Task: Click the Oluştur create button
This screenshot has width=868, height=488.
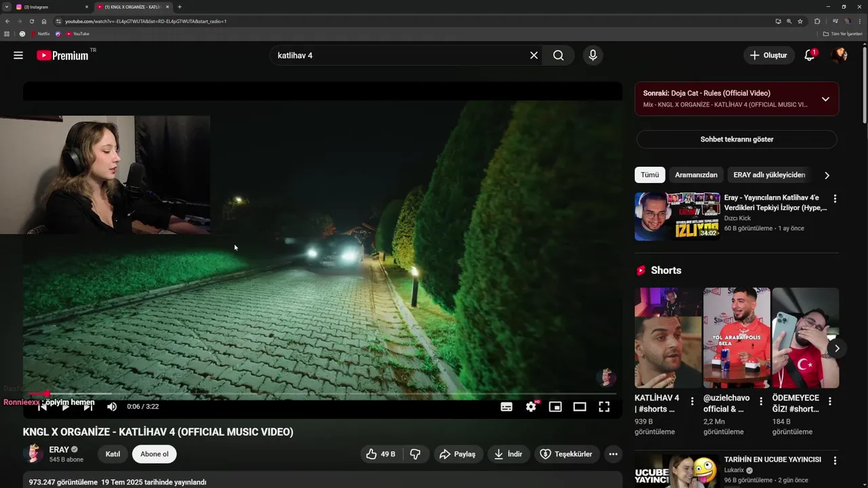Action: tap(769, 56)
